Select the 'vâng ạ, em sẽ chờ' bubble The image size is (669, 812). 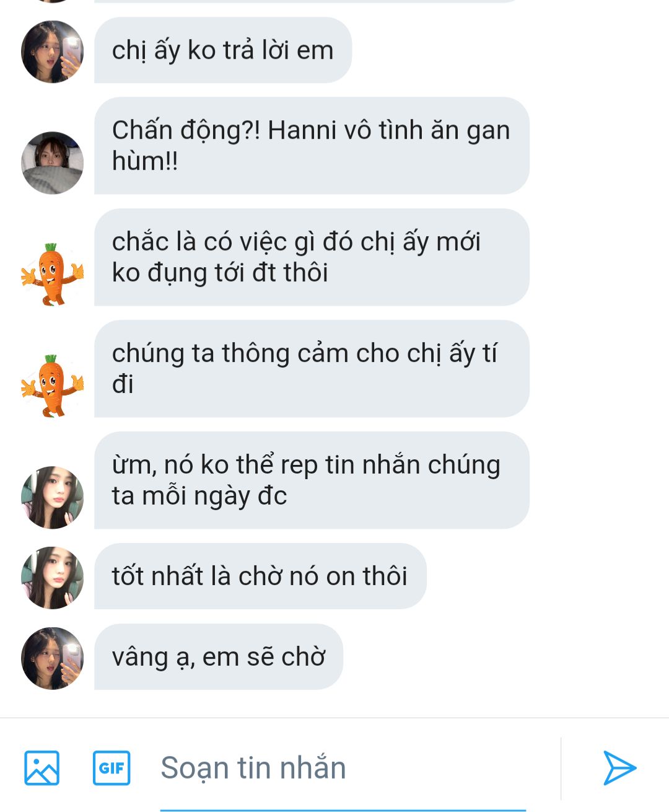click(219, 657)
